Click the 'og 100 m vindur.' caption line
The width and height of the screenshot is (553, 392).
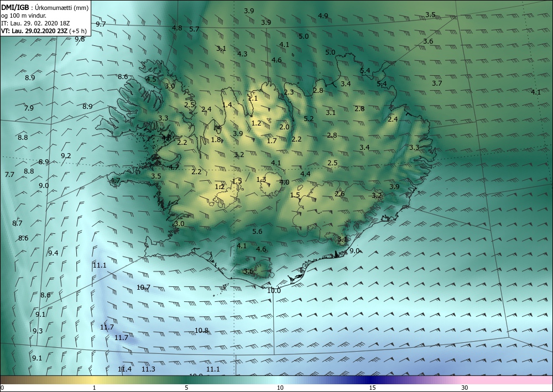point(24,15)
